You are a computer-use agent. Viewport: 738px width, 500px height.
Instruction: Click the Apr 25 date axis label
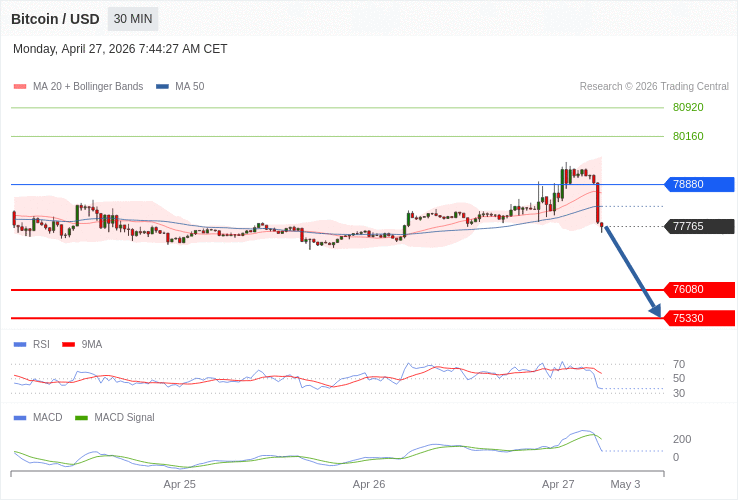[180, 484]
